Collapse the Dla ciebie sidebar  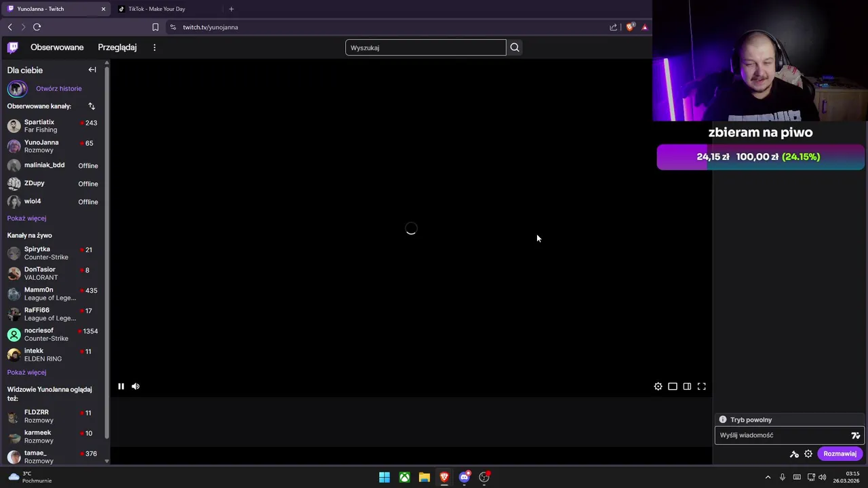pyautogui.click(x=92, y=70)
